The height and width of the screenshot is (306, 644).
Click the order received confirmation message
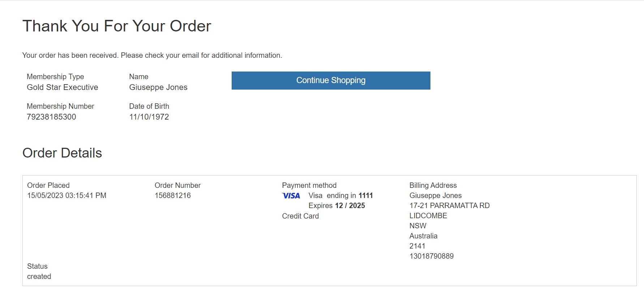(152, 55)
